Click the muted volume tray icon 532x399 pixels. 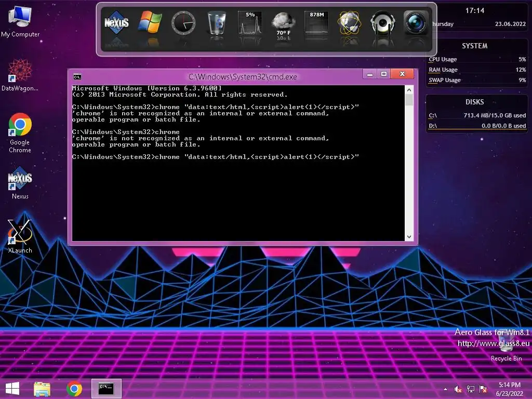(x=458, y=389)
